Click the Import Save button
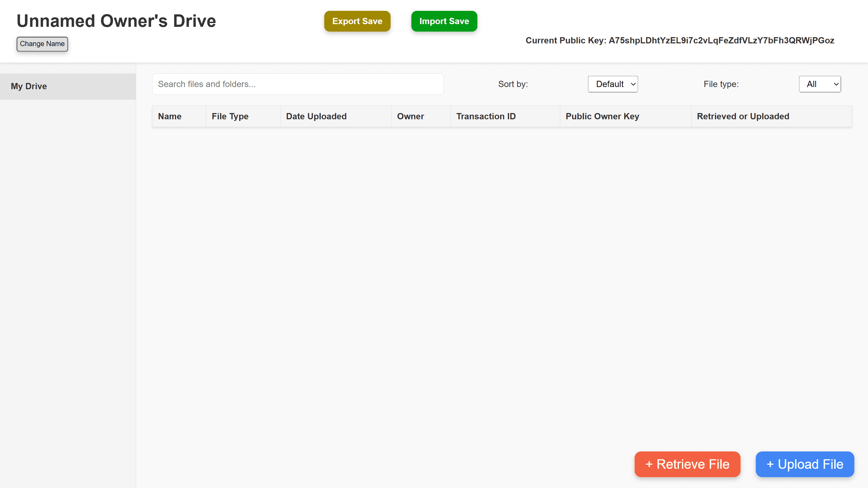Image resolution: width=868 pixels, height=488 pixels. tap(444, 21)
